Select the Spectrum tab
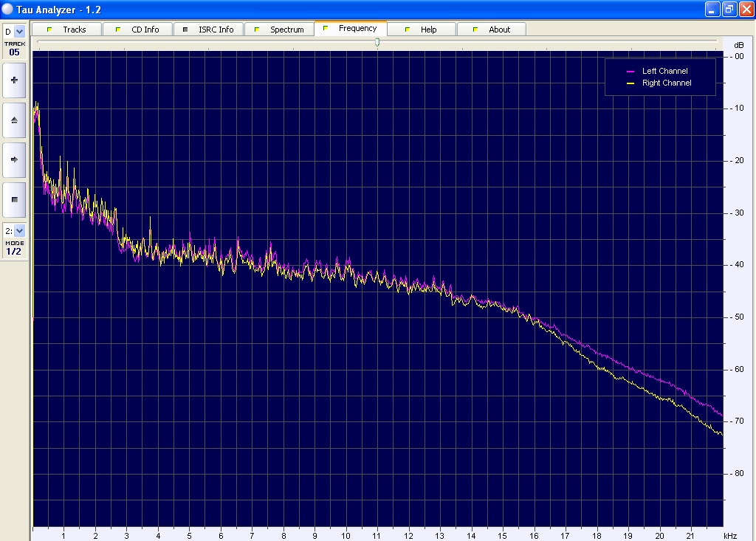 tap(286, 30)
